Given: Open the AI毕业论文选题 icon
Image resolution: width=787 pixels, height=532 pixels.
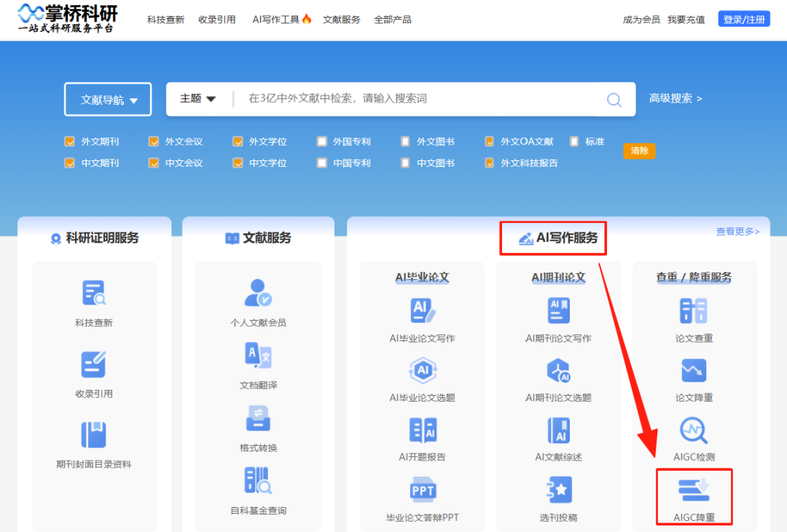Looking at the screenshot, I should click(423, 371).
